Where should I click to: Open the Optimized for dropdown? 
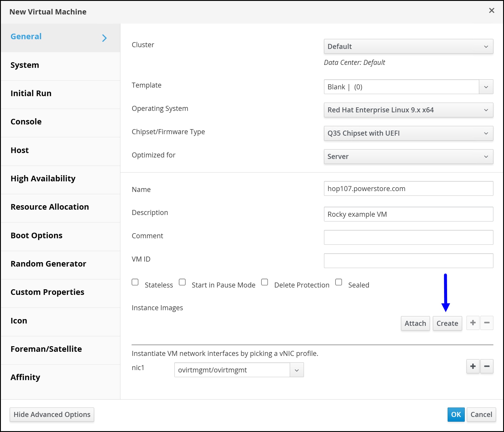tap(408, 157)
